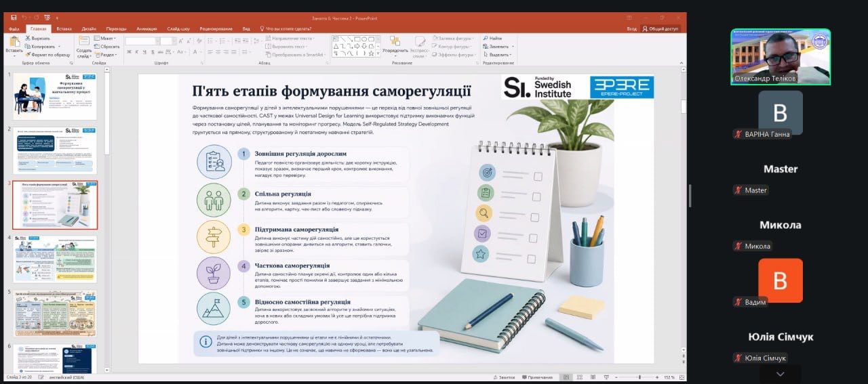Switch to the Анимация ribbon tab
This screenshot has width=868, height=384.
tap(146, 29)
